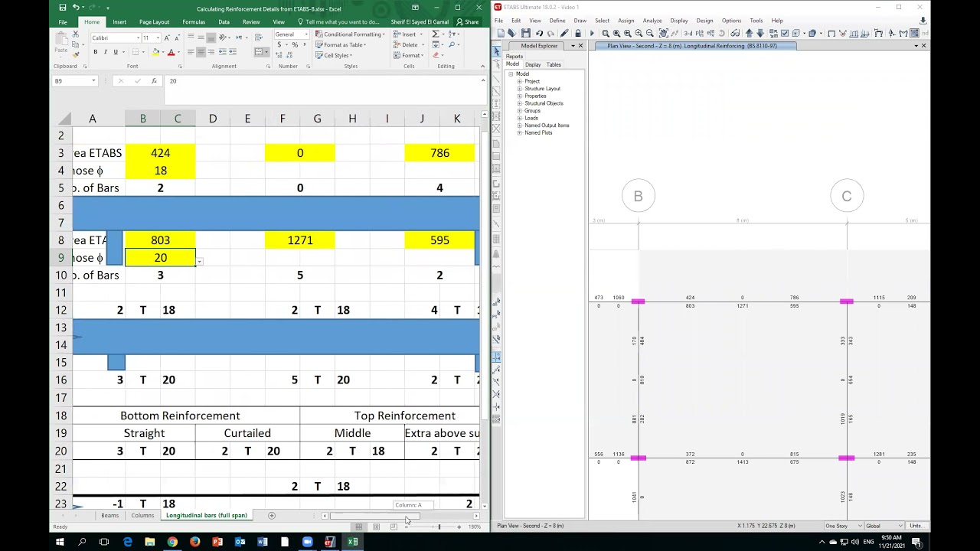Switch to the Columns worksheet tab
The width and height of the screenshot is (980, 551).
[142, 516]
